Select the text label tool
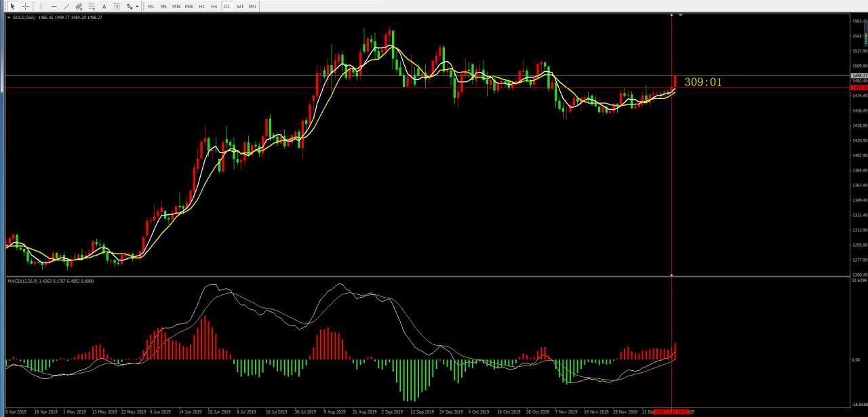868x417 pixels. click(x=117, y=6)
